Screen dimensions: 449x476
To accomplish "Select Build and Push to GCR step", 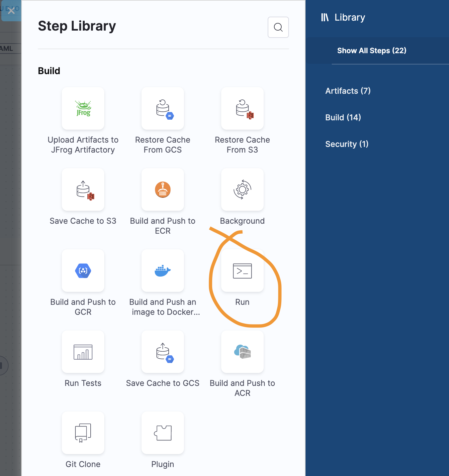I will 83,271.
